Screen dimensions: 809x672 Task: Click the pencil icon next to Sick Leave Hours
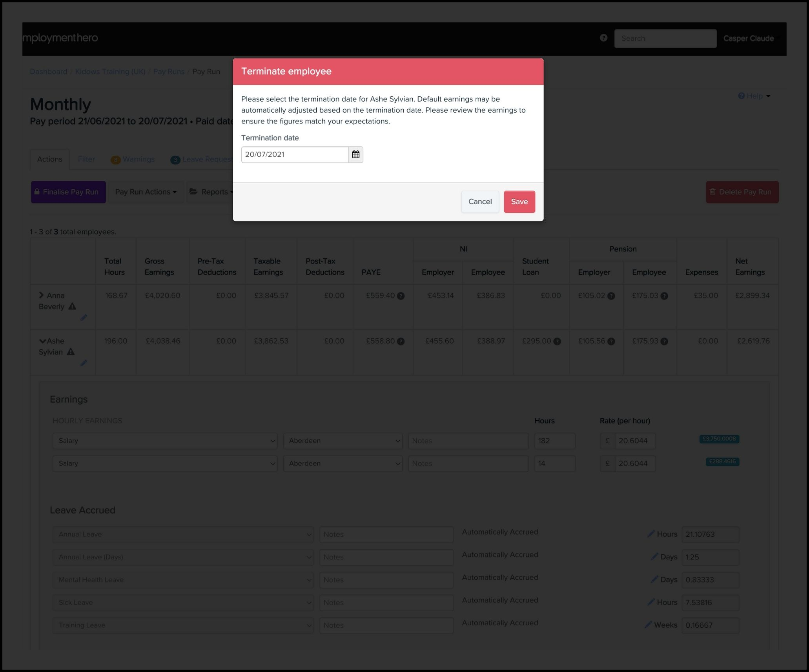tap(650, 602)
